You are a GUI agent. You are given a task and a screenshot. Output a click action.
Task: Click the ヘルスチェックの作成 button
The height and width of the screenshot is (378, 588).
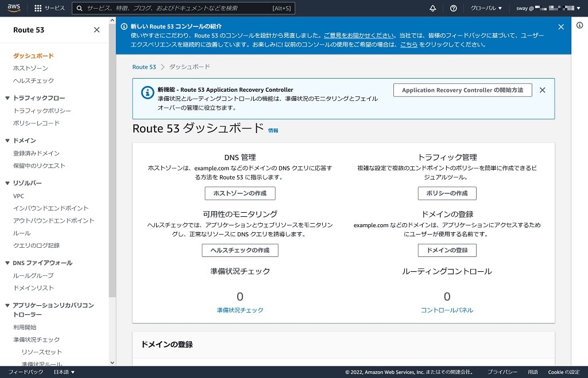pos(240,250)
